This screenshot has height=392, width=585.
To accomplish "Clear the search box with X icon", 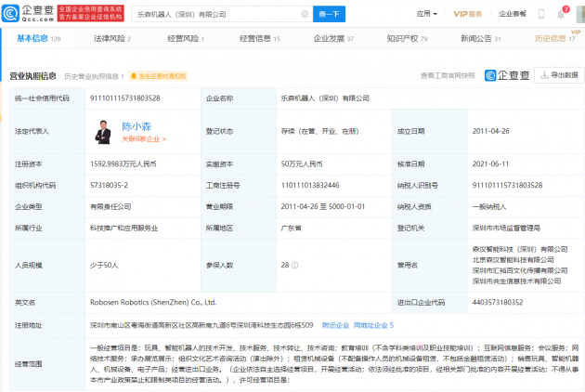I will pyautogui.click(x=305, y=14).
